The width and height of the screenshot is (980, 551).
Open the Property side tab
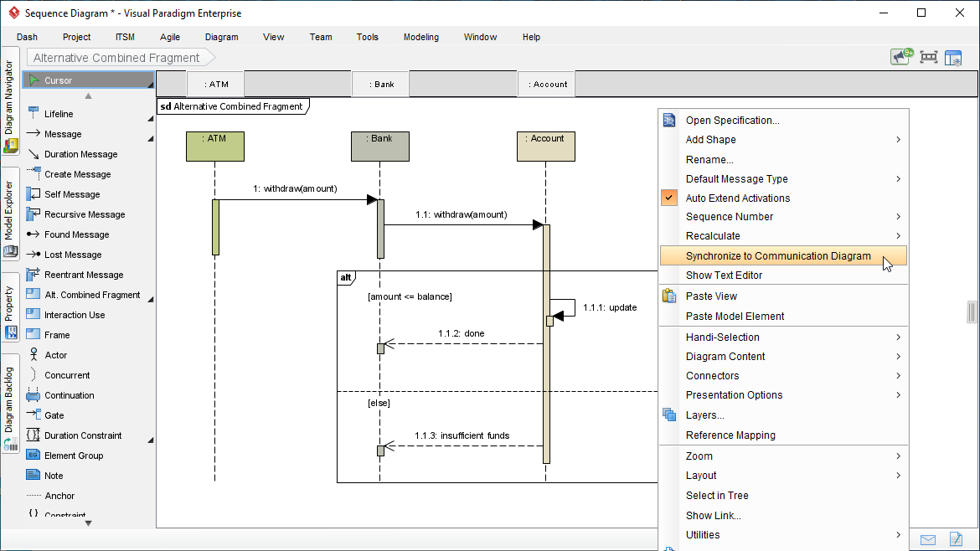point(10,308)
